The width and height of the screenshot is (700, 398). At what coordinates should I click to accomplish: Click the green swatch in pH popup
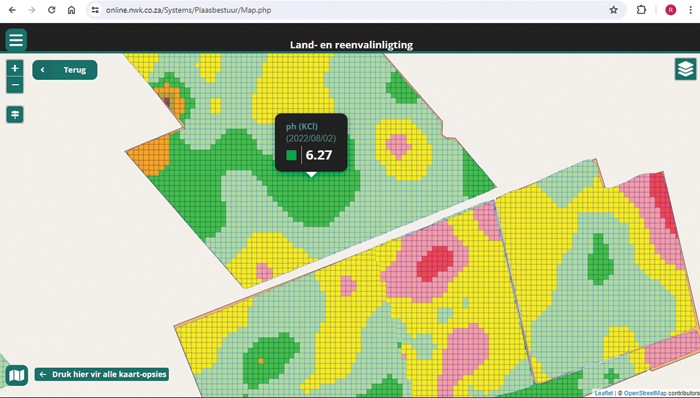292,155
